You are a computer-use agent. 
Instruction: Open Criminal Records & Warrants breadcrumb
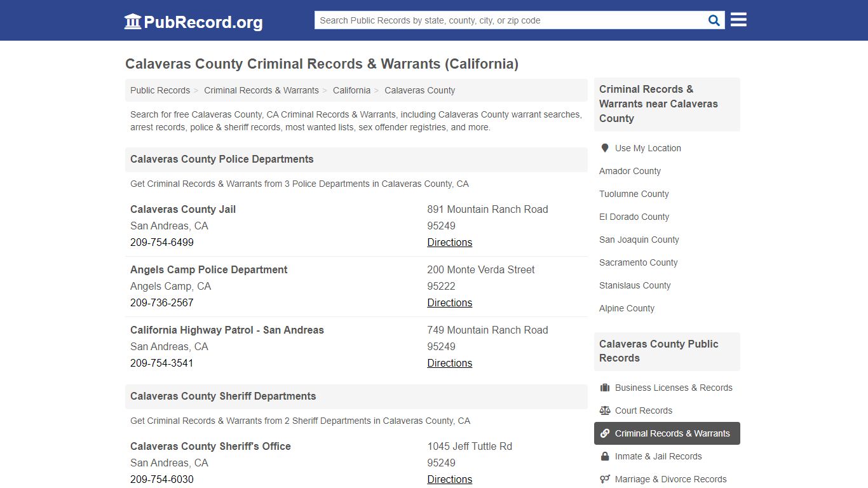[x=261, y=90]
